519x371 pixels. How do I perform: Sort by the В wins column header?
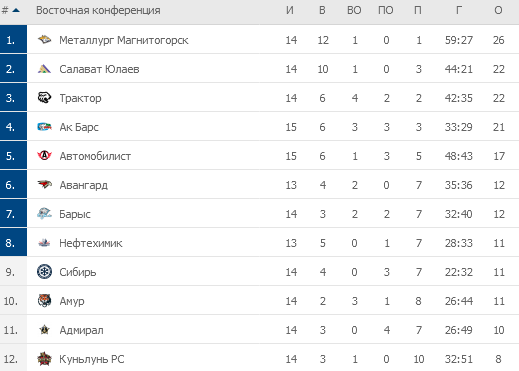coord(322,10)
